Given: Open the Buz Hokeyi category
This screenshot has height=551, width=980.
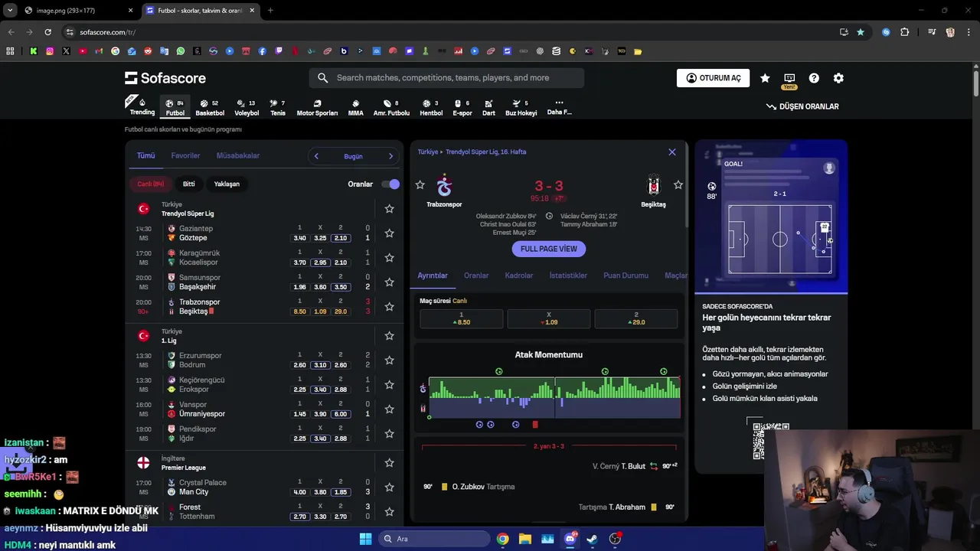Looking at the screenshot, I should pyautogui.click(x=521, y=107).
